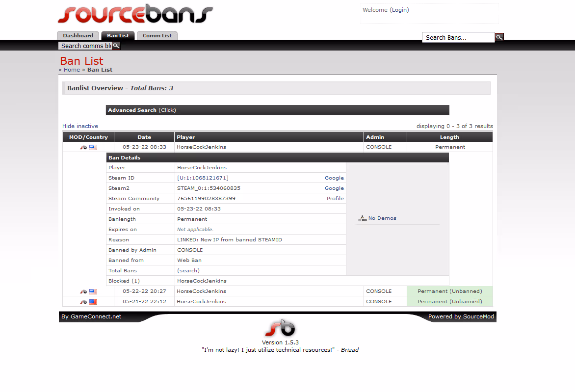Go to Home breadcrumb link
The width and height of the screenshot is (575, 392).
(x=72, y=70)
